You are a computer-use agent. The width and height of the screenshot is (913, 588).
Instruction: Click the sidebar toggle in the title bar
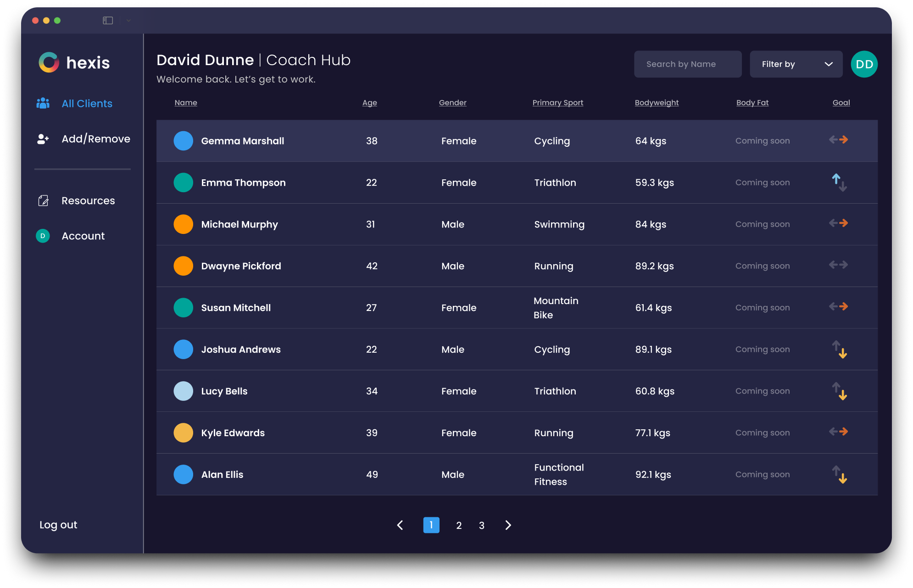107,20
